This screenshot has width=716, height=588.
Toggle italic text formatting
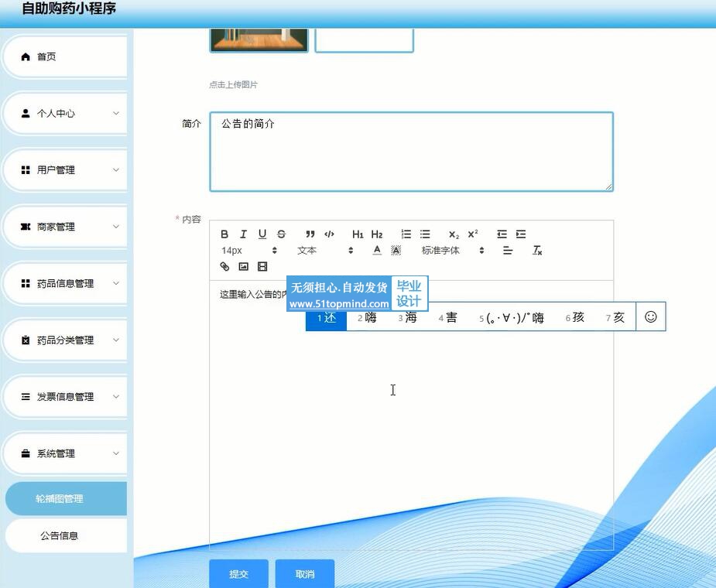(x=243, y=234)
